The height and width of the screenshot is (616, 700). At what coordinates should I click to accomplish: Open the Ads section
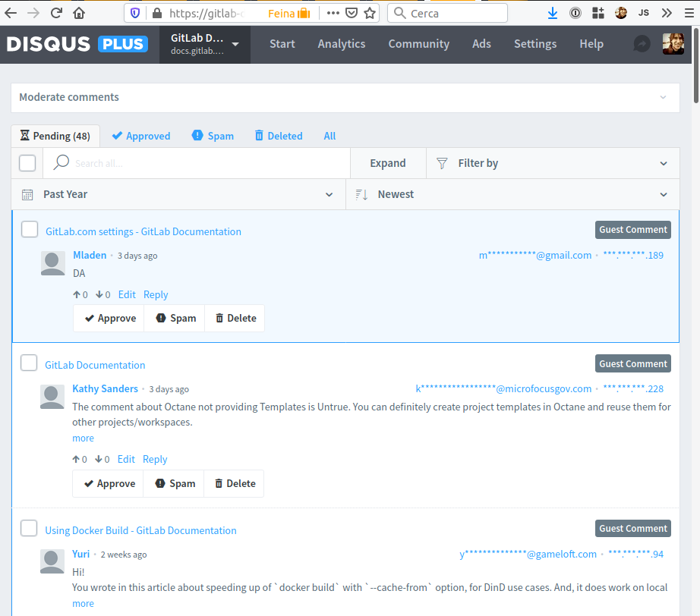(x=481, y=44)
